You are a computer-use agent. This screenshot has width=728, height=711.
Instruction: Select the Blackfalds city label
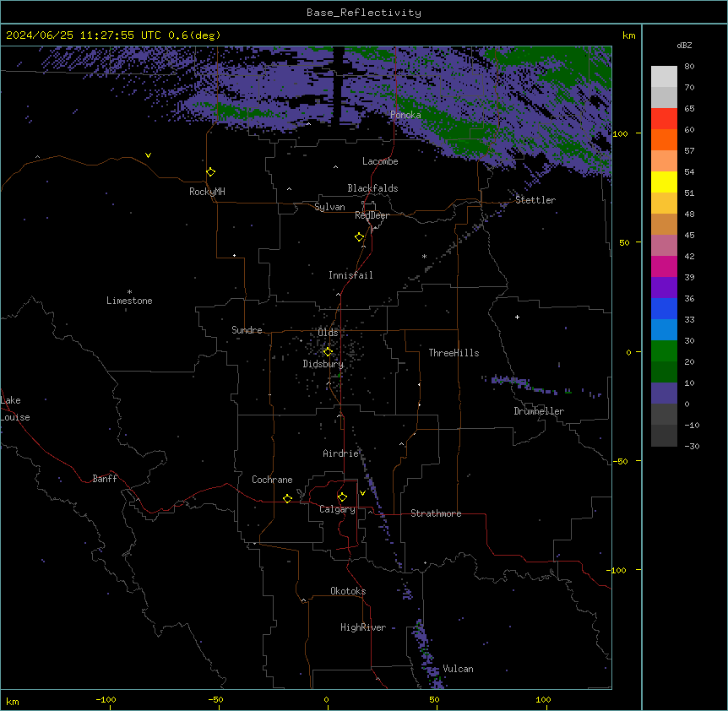tap(372, 188)
